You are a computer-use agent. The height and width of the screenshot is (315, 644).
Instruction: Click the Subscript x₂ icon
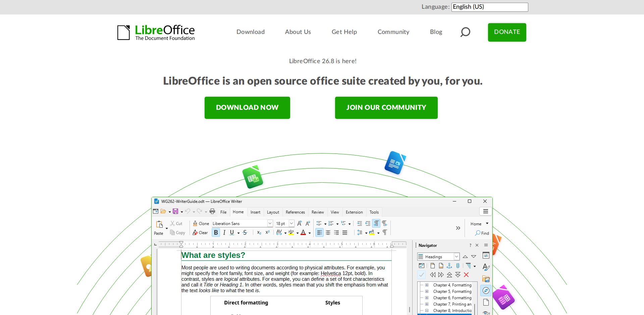coord(259,232)
